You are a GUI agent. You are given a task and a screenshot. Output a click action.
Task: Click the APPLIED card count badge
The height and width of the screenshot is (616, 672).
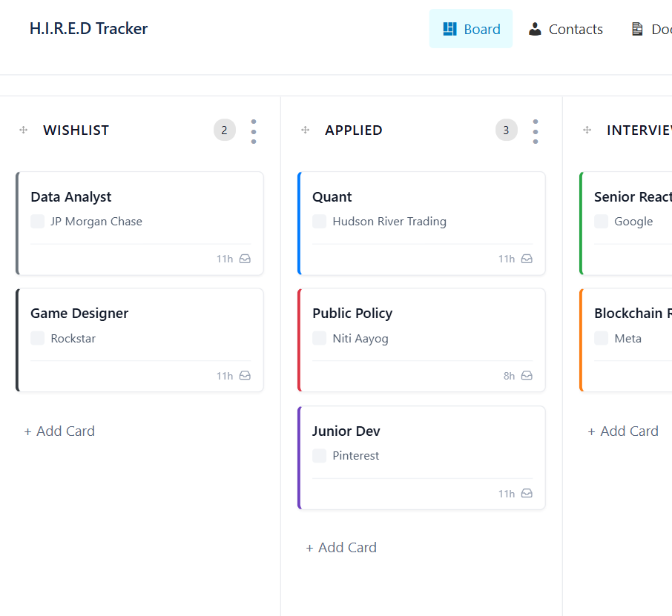[x=506, y=130]
